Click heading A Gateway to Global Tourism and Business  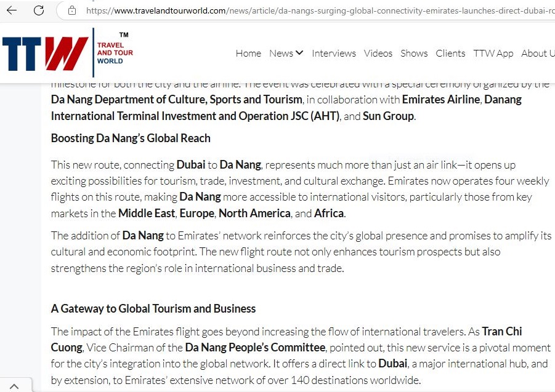tap(153, 308)
